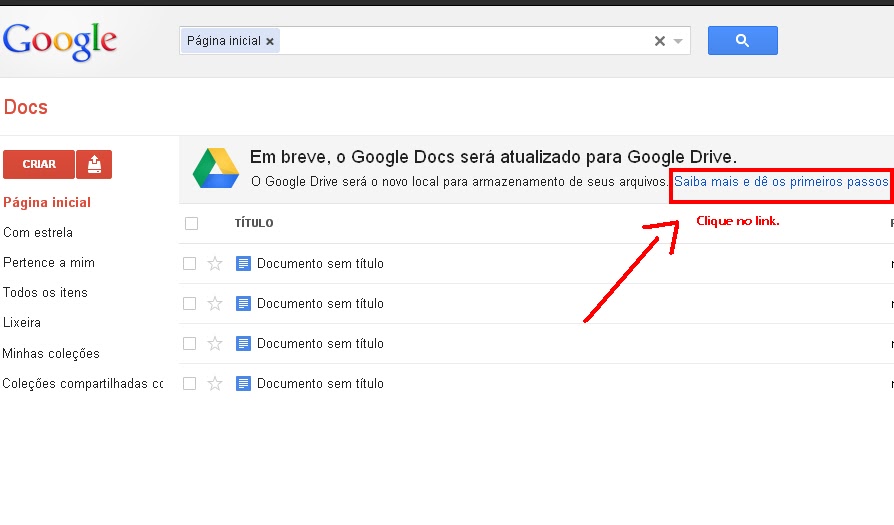Viewport: 894px width, 525px height.
Task: Check the second Documento sem título checkbox
Action: tap(189, 303)
